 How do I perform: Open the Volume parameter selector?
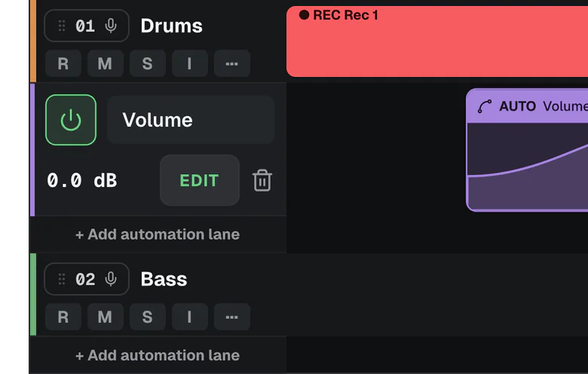click(x=191, y=120)
